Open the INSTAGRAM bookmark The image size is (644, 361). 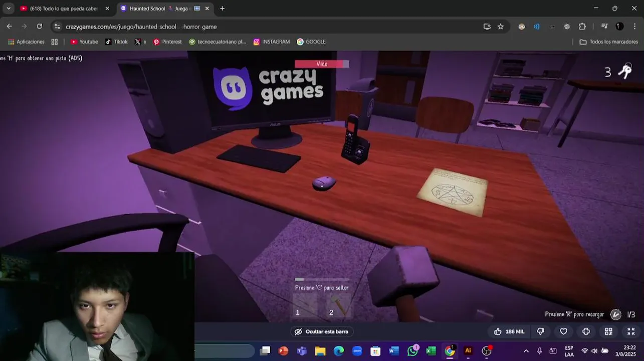click(x=272, y=42)
